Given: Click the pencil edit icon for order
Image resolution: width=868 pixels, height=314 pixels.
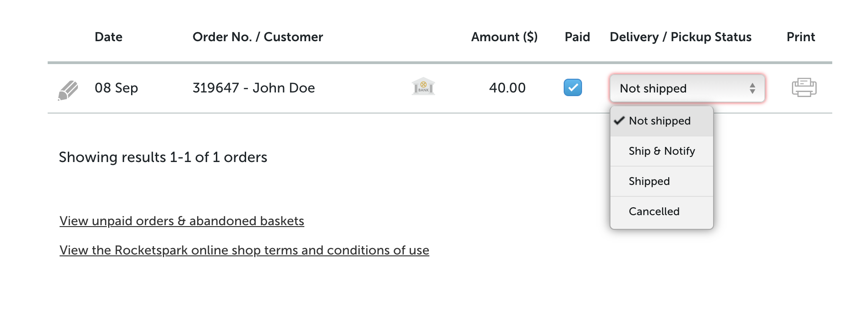Looking at the screenshot, I should [x=68, y=90].
